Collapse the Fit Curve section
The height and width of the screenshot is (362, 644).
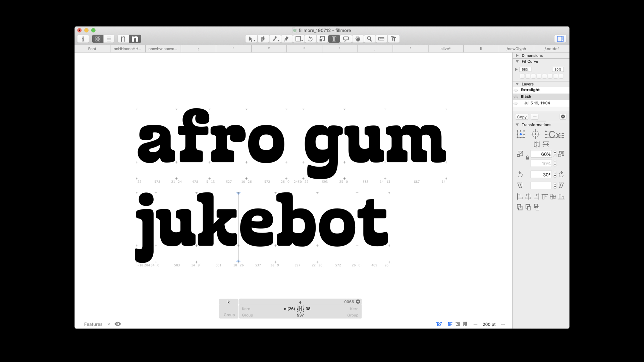[517, 62]
